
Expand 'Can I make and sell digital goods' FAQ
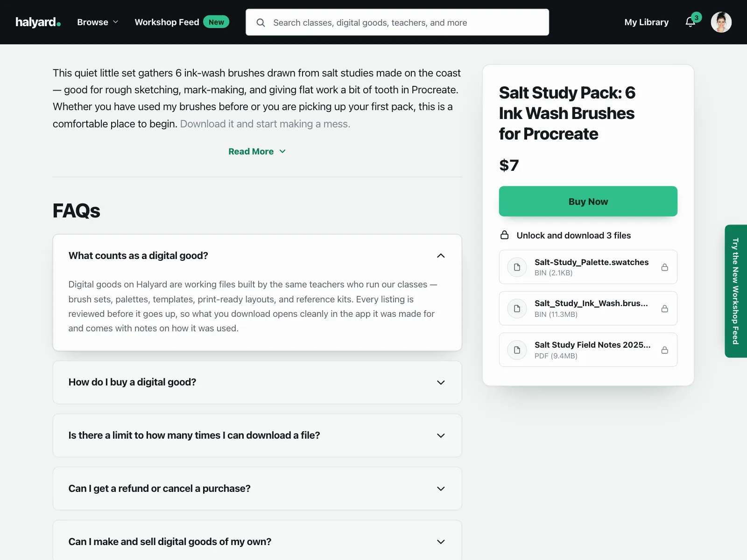pos(257,541)
